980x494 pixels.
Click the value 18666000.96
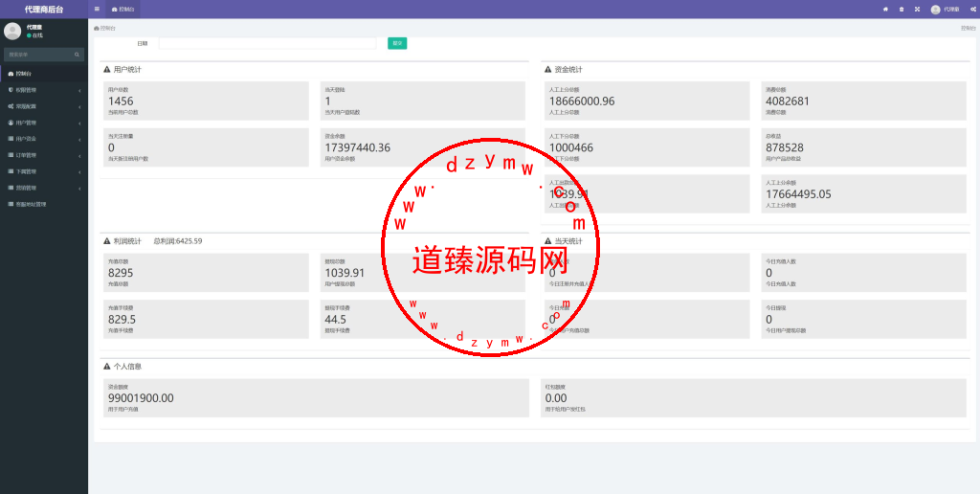[582, 101]
